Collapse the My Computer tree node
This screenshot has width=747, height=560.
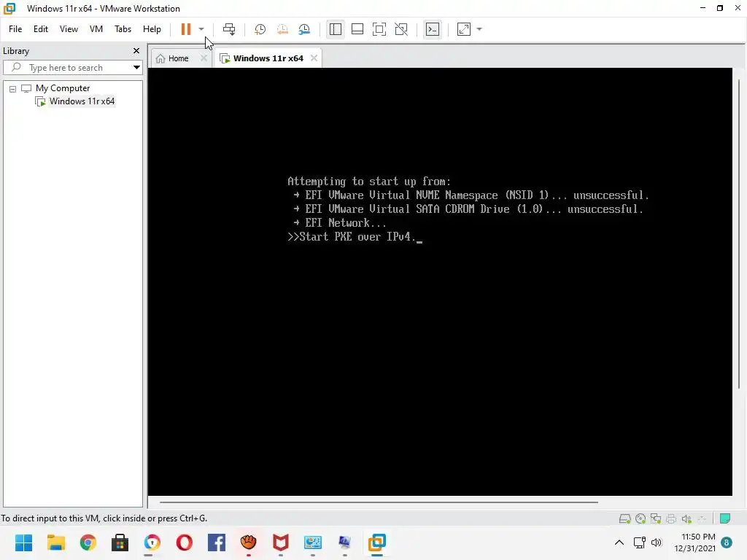[13, 88]
